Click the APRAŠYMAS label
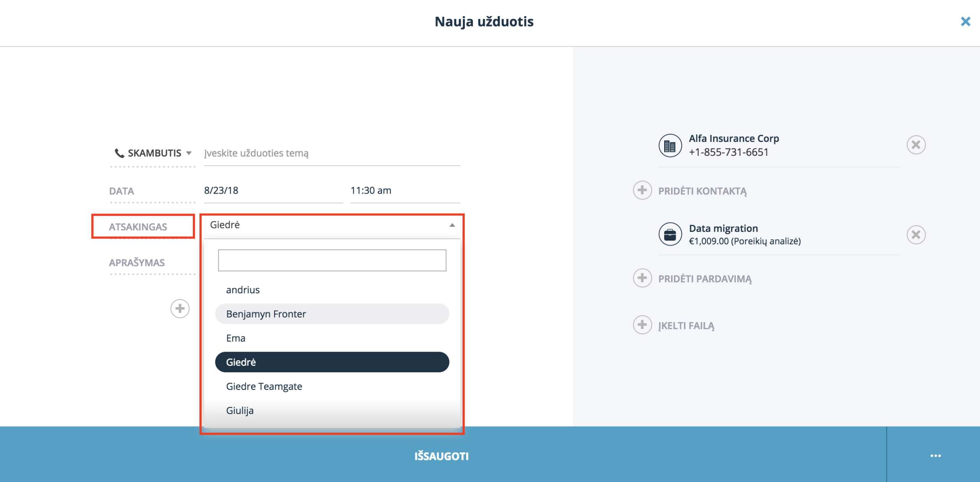 [137, 263]
